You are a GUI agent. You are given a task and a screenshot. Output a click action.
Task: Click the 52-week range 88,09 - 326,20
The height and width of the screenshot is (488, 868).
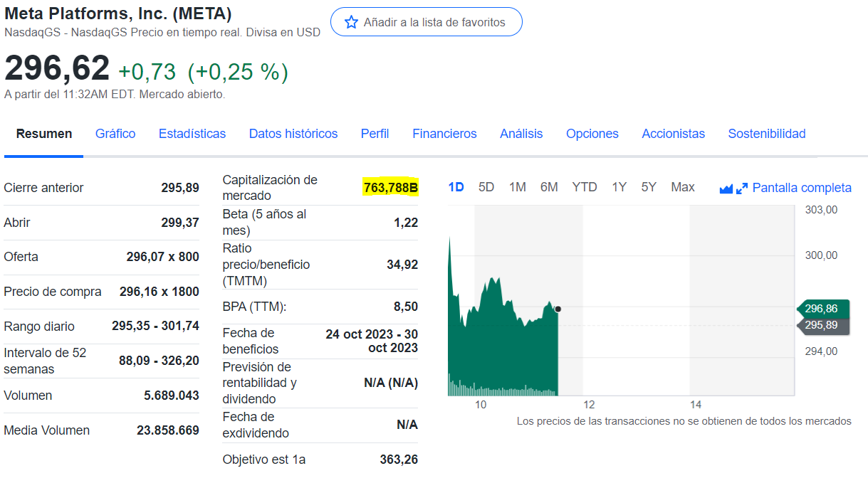159,361
